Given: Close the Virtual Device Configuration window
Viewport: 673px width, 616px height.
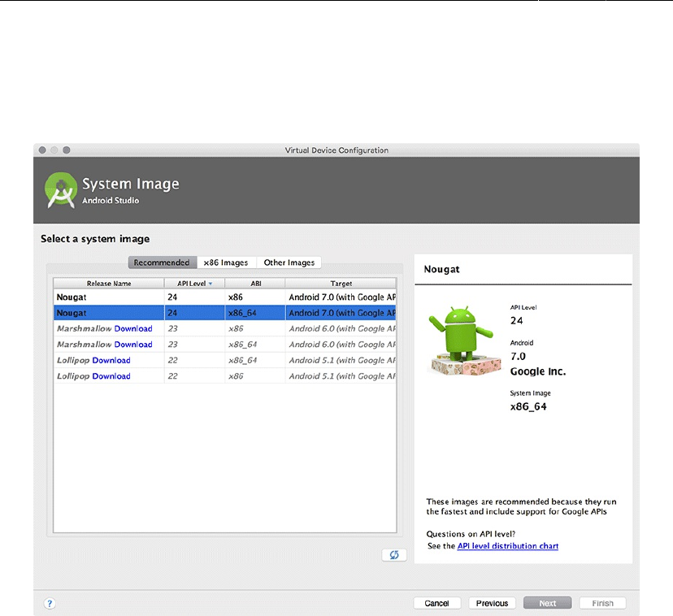Looking at the screenshot, I should (x=42, y=150).
